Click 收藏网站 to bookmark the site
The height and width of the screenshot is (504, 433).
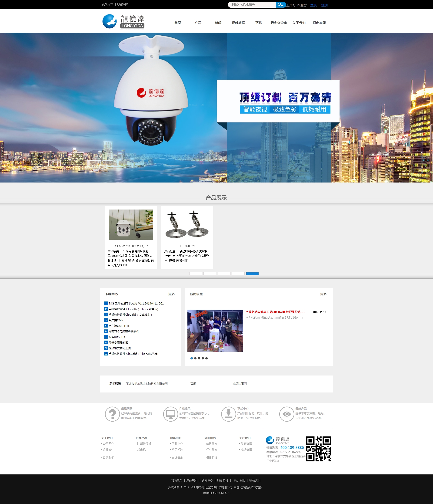123,4
